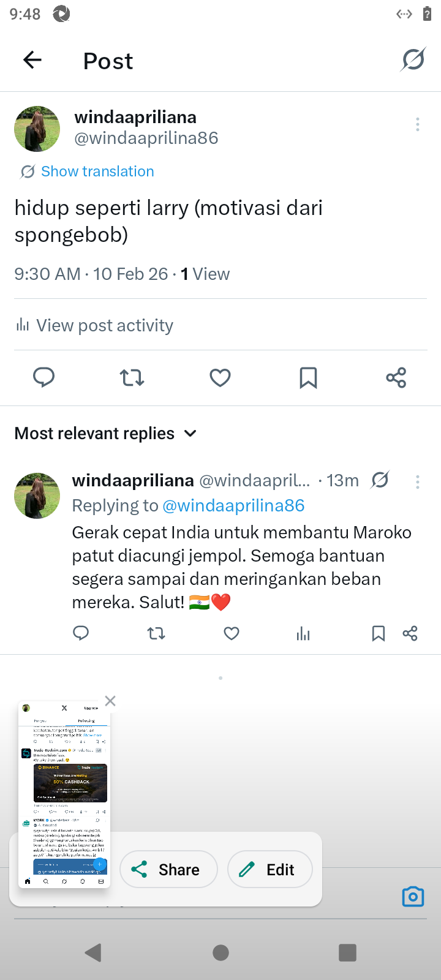View analytics icon on the reply
The width and height of the screenshot is (441, 980).
click(303, 633)
